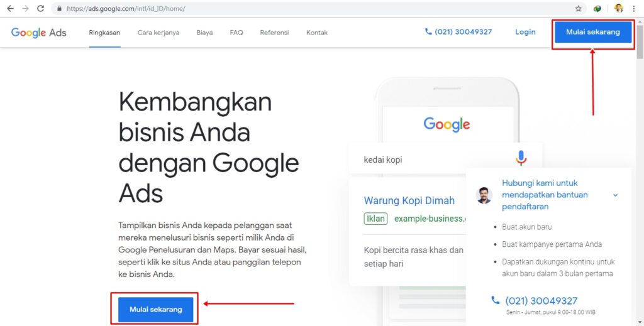Image resolution: width=644 pixels, height=326 pixels.
Task: Go back using browser back arrow
Action: tap(10, 9)
